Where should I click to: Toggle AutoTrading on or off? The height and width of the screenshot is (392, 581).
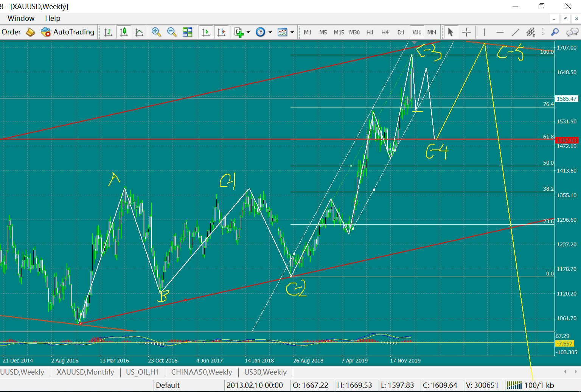[67, 32]
